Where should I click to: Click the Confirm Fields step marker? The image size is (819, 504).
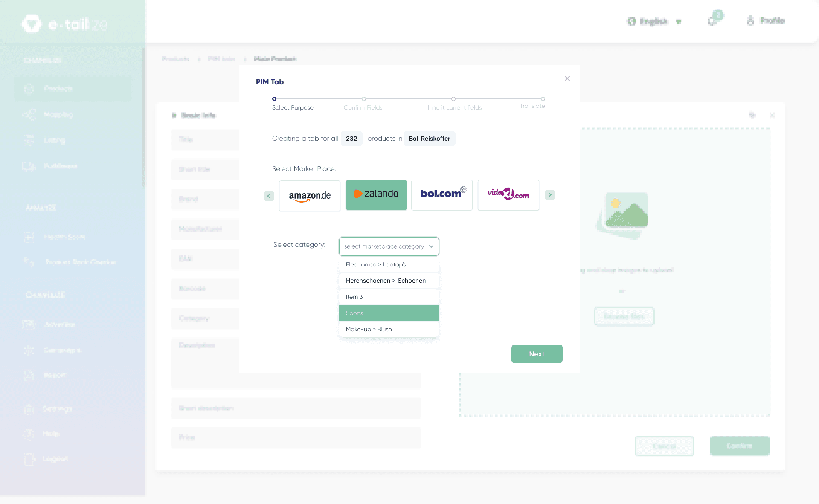tap(364, 99)
